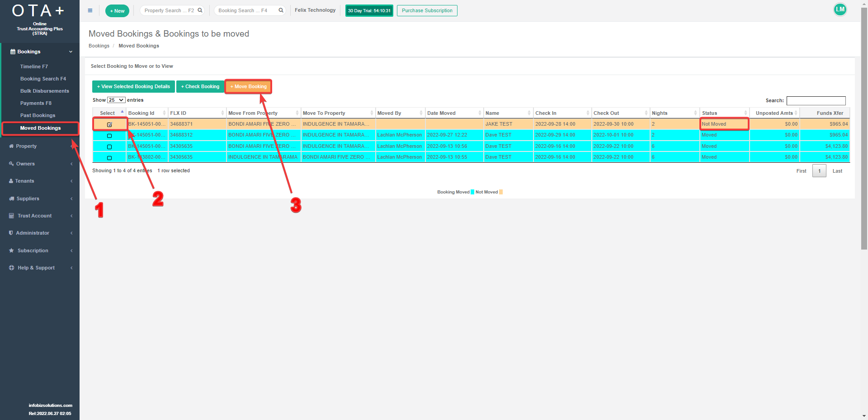Open Payments F8 in sidebar
This screenshot has width=868, height=420.
pyautogui.click(x=36, y=103)
